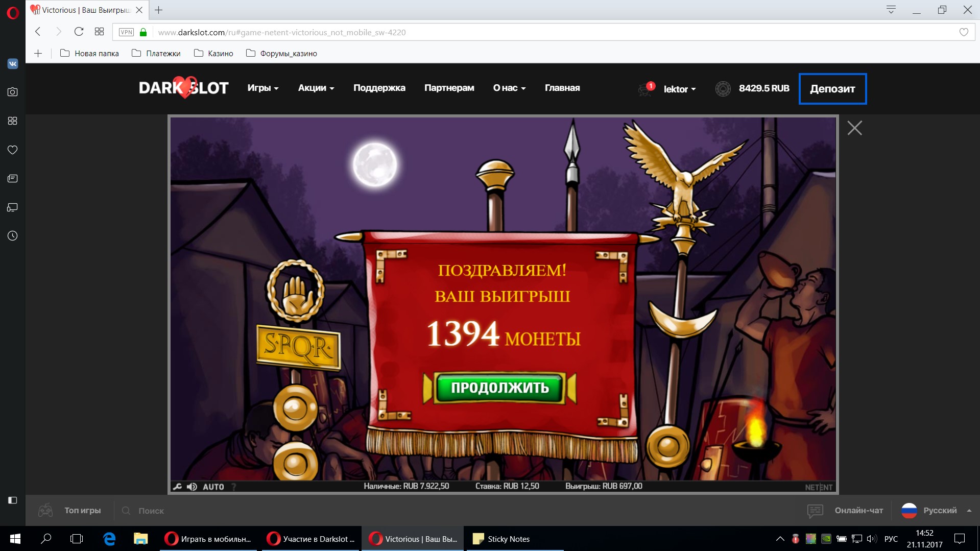This screenshot has height=551, width=980.
Task: Open the Форумы_казино bookmarks folder
Action: [281, 53]
